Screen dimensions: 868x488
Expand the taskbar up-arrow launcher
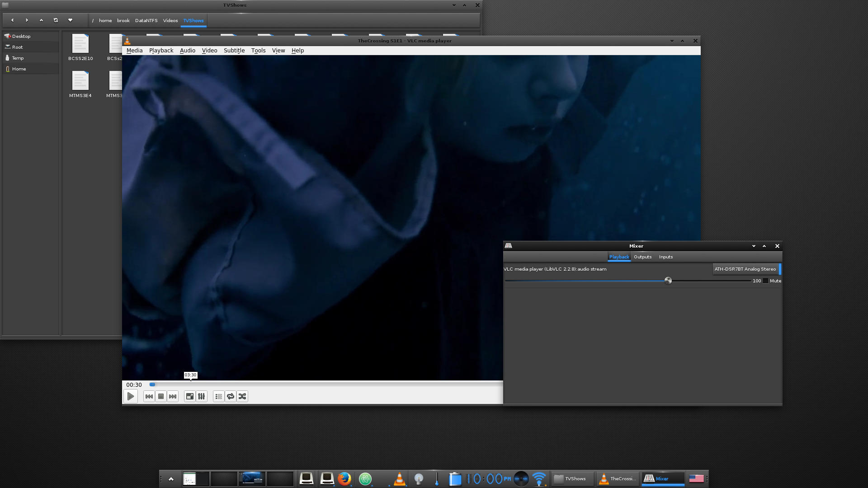pyautogui.click(x=171, y=479)
